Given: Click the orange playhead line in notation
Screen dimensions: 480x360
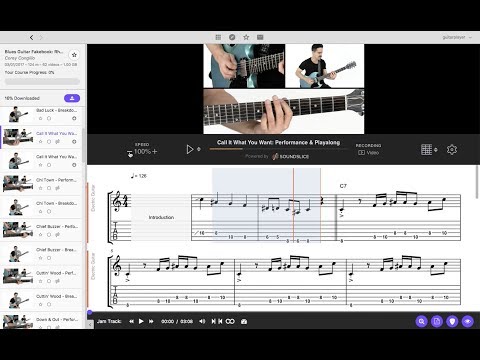Looking at the screenshot, I should tap(293, 205).
